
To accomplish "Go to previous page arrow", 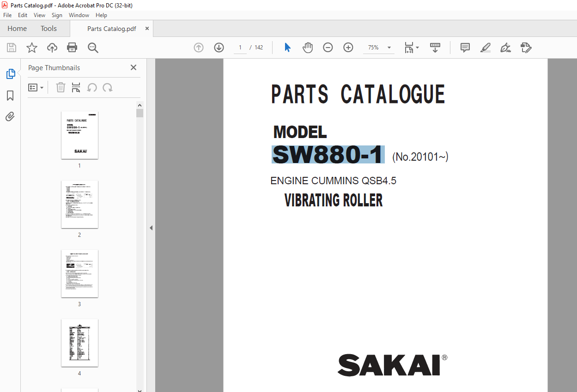I will click(x=199, y=48).
